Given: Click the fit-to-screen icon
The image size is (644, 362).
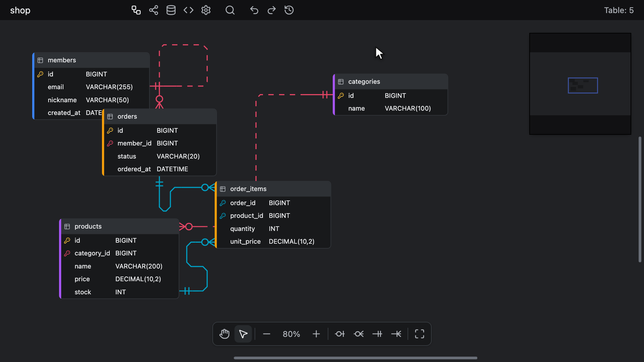Looking at the screenshot, I should click(x=420, y=334).
